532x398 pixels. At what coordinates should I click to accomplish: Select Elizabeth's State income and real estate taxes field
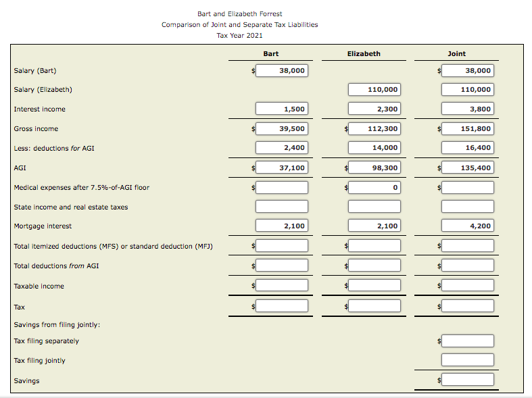point(374,207)
